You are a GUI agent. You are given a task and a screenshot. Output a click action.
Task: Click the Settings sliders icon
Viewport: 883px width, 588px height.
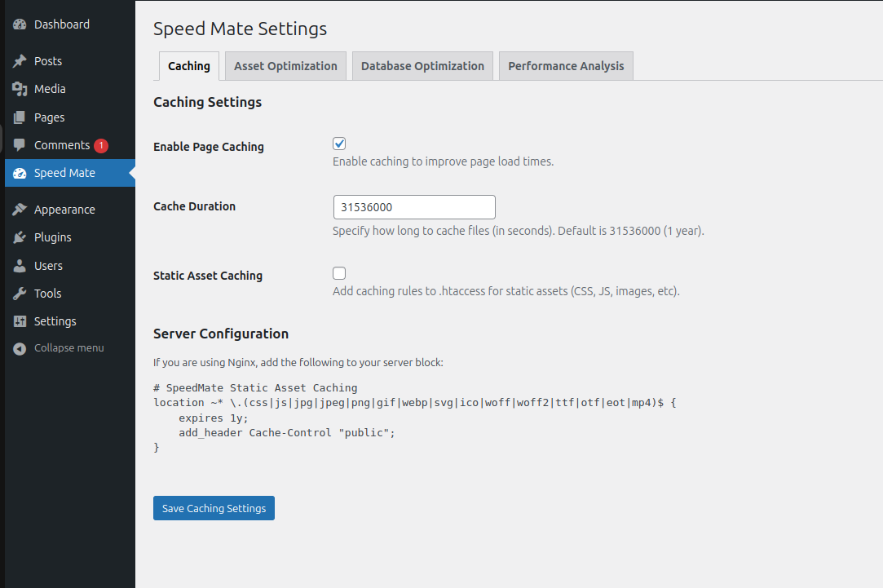tap(20, 321)
